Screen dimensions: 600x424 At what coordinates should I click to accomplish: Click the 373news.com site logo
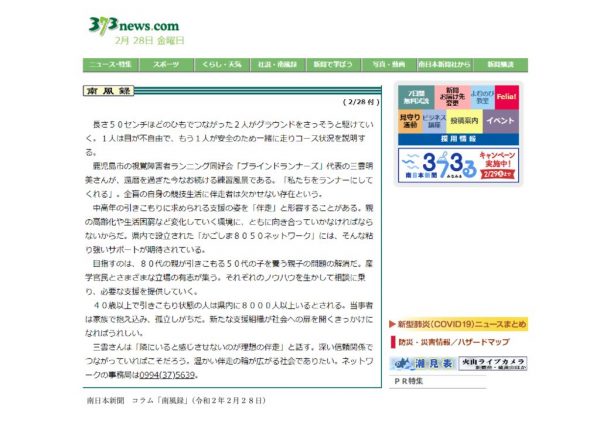131,24
